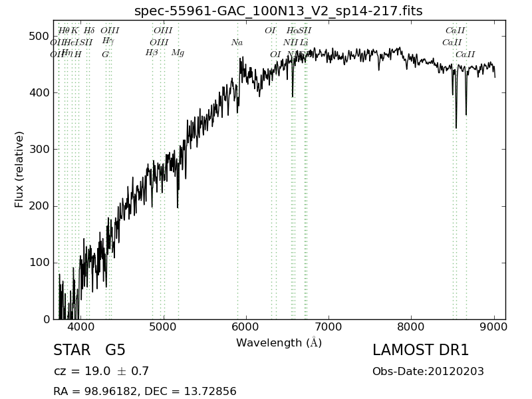Click the 500 tick label on flux axis

(39, 36)
